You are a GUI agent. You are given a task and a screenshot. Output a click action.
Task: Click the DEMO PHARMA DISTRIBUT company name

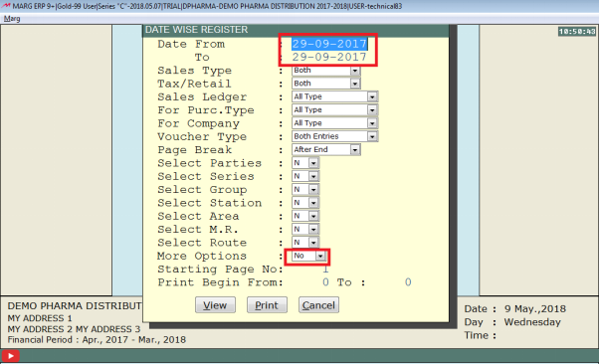75,306
